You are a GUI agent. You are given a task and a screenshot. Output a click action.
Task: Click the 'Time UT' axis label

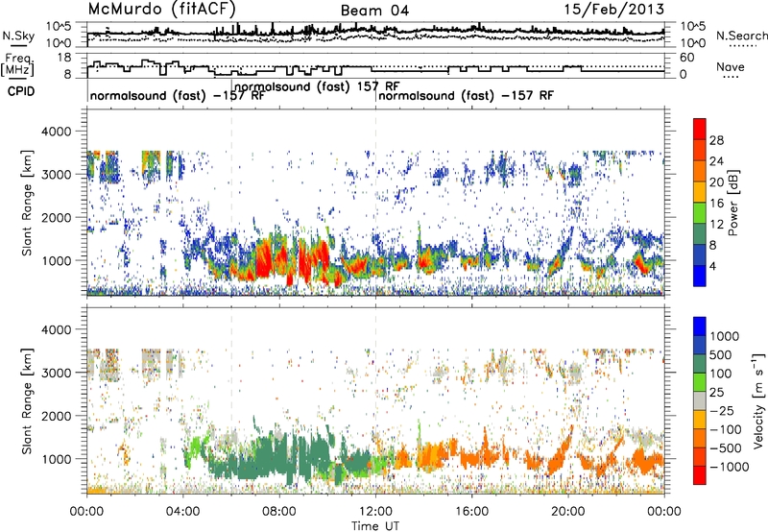click(375, 526)
